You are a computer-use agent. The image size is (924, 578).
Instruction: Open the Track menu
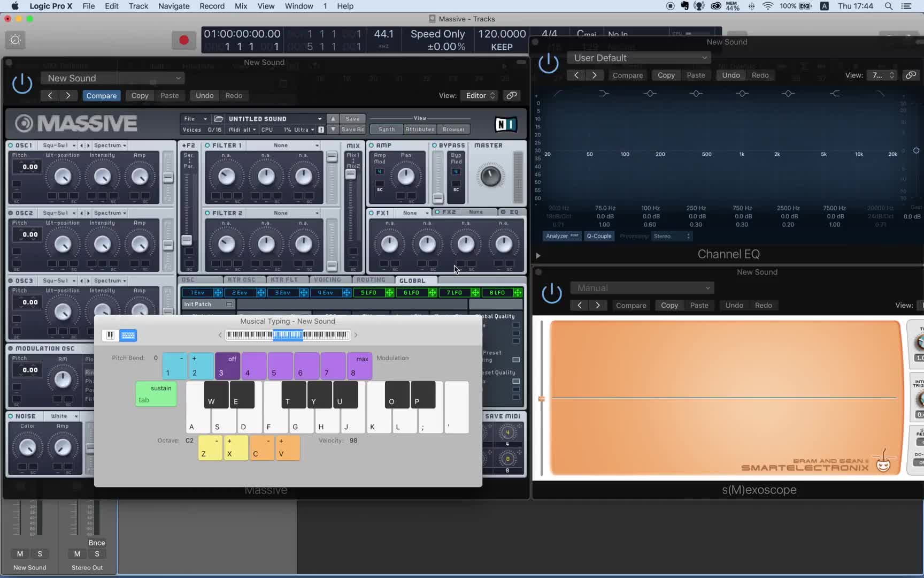pyautogui.click(x=138, y=6)
